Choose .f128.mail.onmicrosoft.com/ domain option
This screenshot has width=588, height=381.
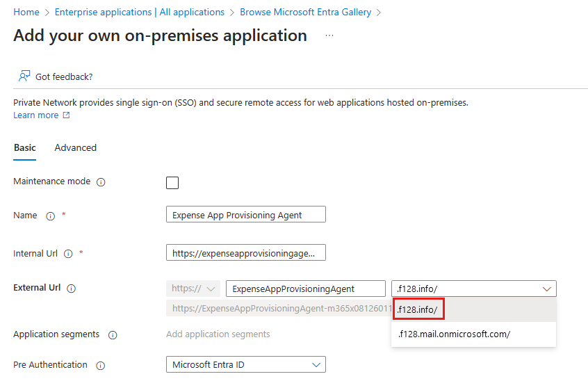[455, 334]
